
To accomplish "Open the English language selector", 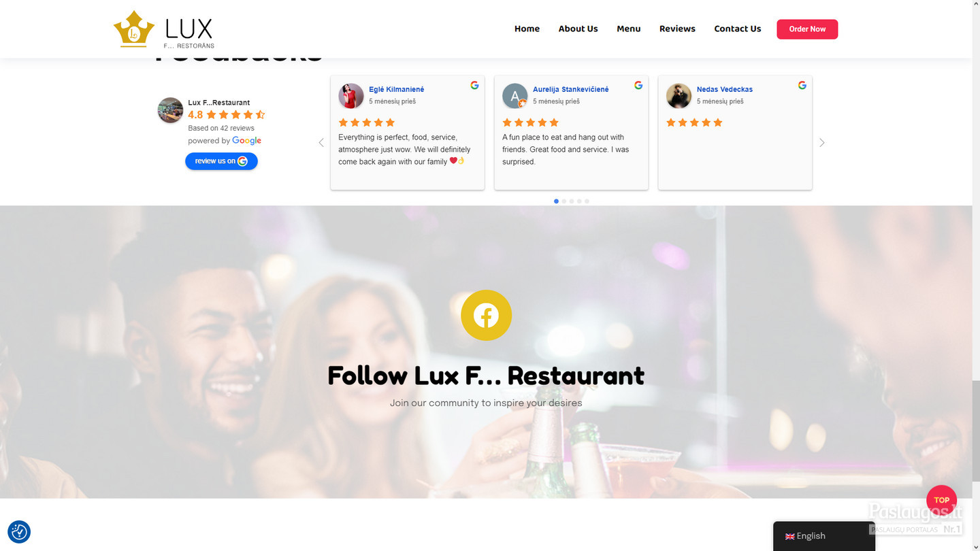I will (823, 536).
